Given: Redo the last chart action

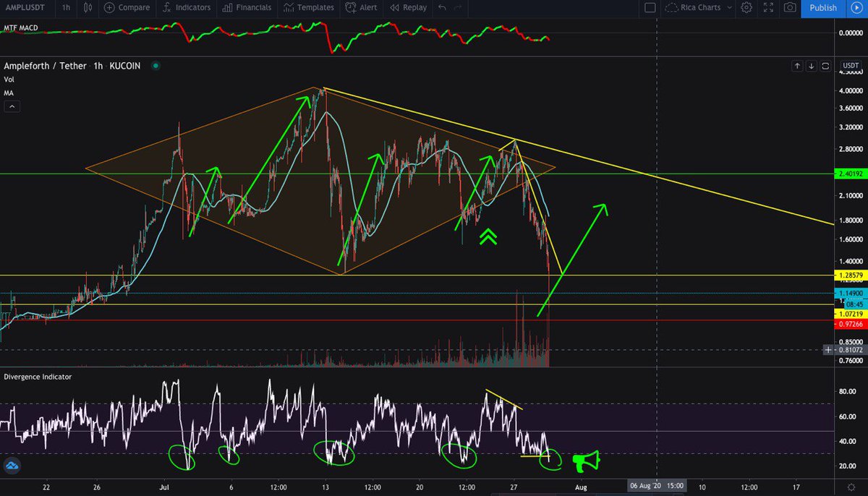Looking at the screenshot, I should (458, 8).
